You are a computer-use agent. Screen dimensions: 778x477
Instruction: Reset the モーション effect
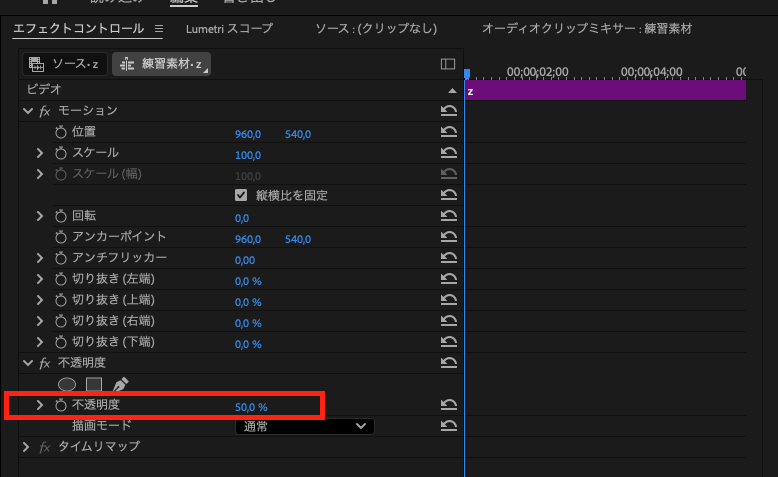point(449,111)
